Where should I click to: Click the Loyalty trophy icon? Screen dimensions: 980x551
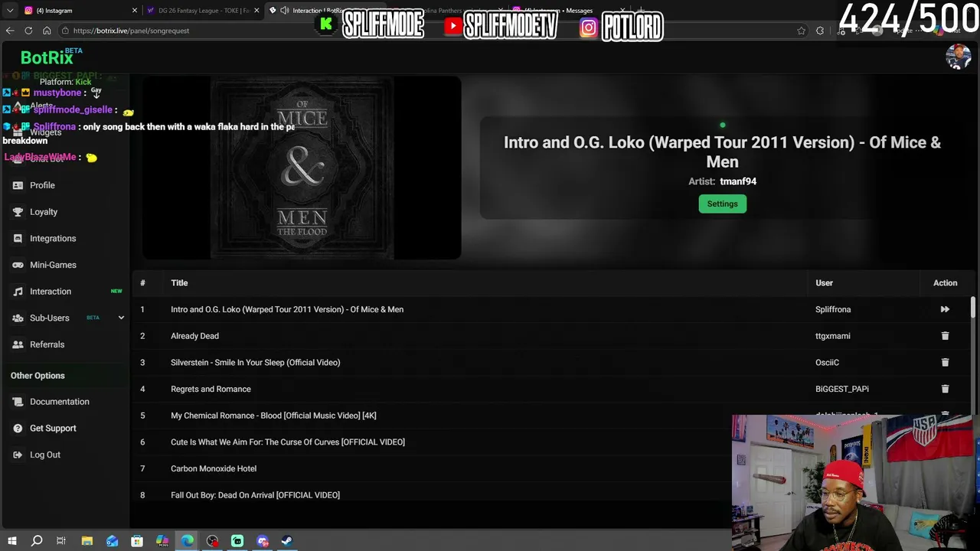(18, 212)
